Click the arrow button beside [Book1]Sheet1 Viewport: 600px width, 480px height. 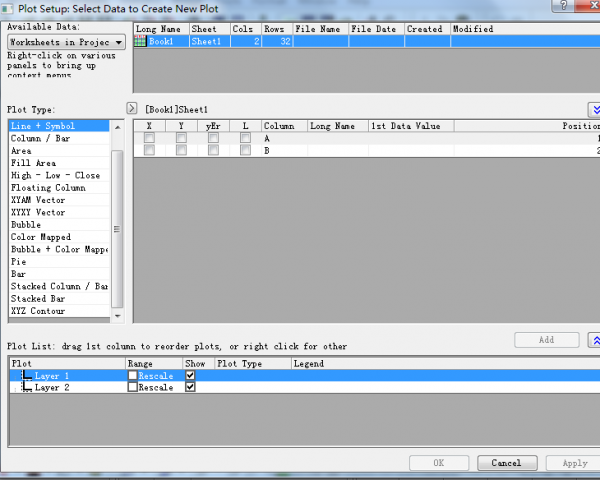click(132, 108)
